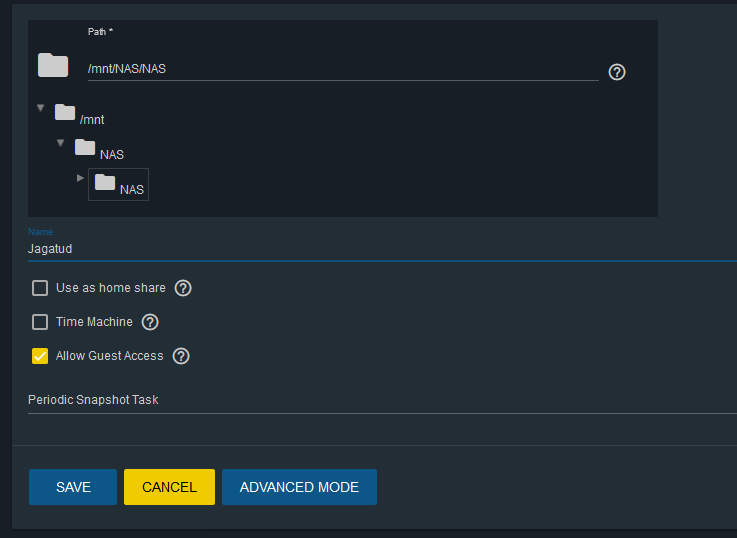Click into the Name field with Jagatud
The image size is (737, 538).
tap(382, 249)
